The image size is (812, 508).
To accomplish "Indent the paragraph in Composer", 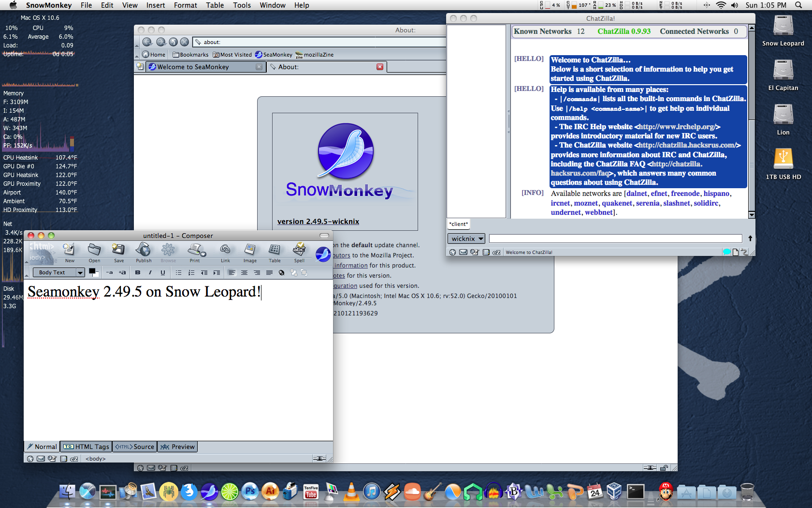I will (217, 272).
